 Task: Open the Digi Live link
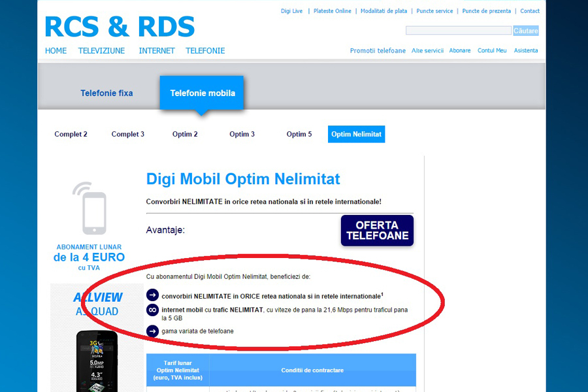click(x=291, y=11)
